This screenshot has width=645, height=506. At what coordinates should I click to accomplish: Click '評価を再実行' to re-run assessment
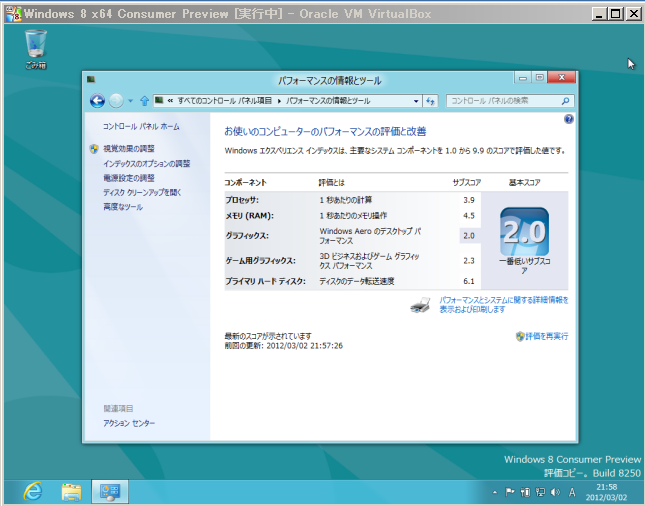click(x=546, y=336)
